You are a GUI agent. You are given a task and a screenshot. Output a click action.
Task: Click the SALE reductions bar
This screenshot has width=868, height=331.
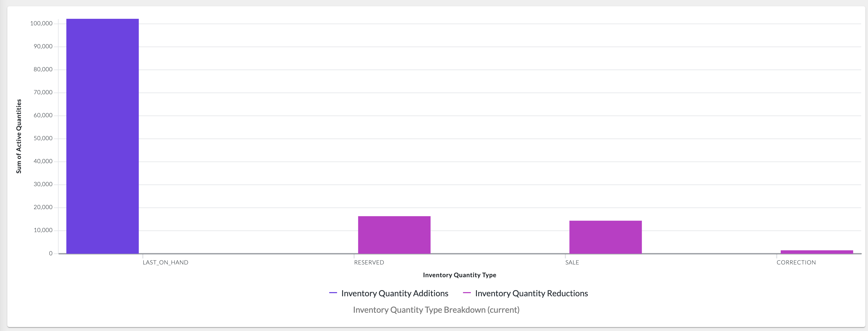click(x=605, y=237)
